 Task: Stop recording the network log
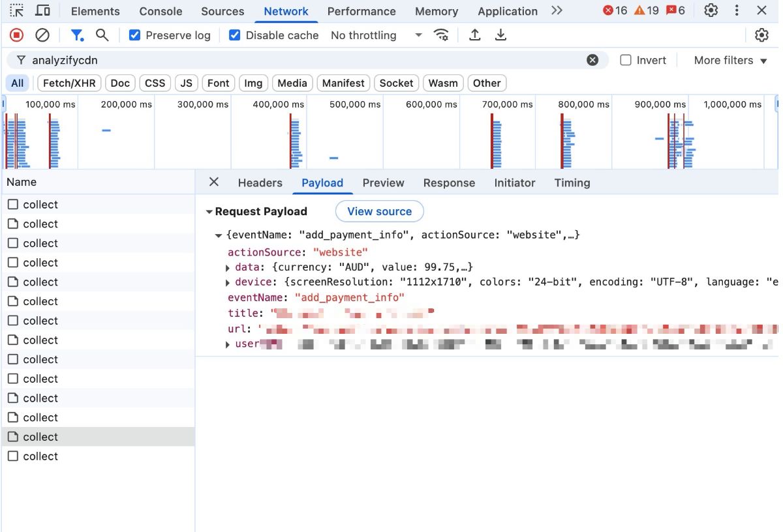click(17, 35)
